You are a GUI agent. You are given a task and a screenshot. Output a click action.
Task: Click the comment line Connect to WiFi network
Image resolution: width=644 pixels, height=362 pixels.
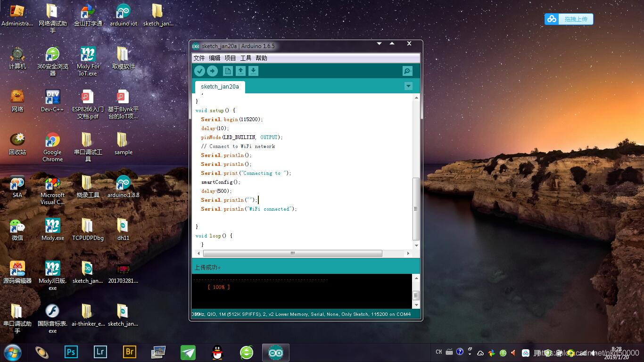coord(238,146)
